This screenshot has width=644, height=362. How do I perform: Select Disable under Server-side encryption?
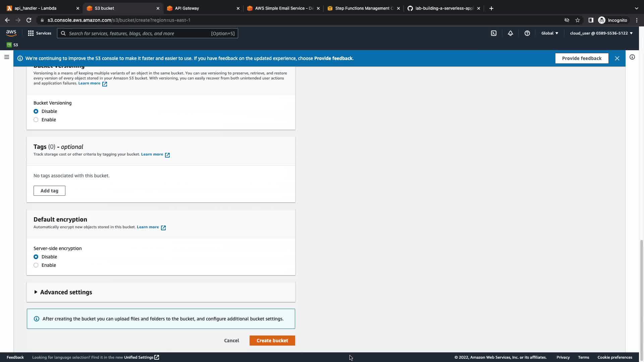point(36,257)
